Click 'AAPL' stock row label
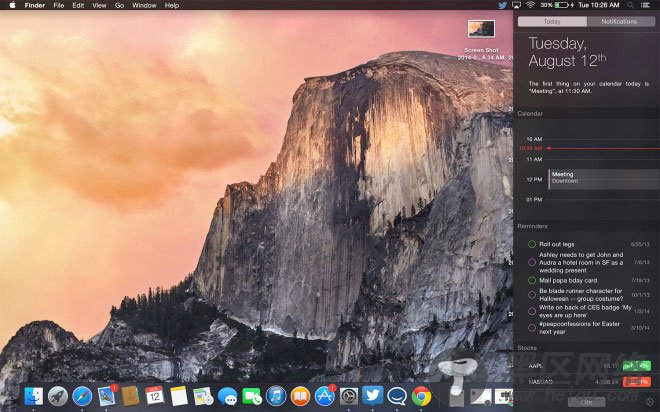 point(535,366)
